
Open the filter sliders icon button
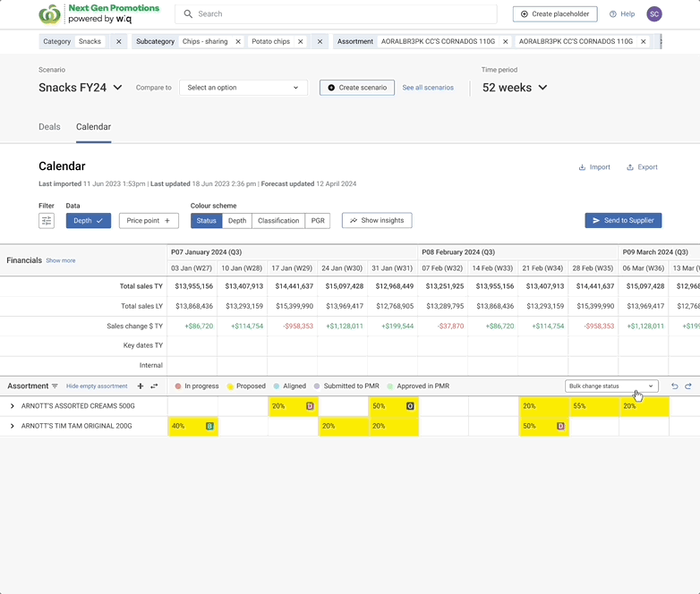pyautogui.click(x=47, y=220)
